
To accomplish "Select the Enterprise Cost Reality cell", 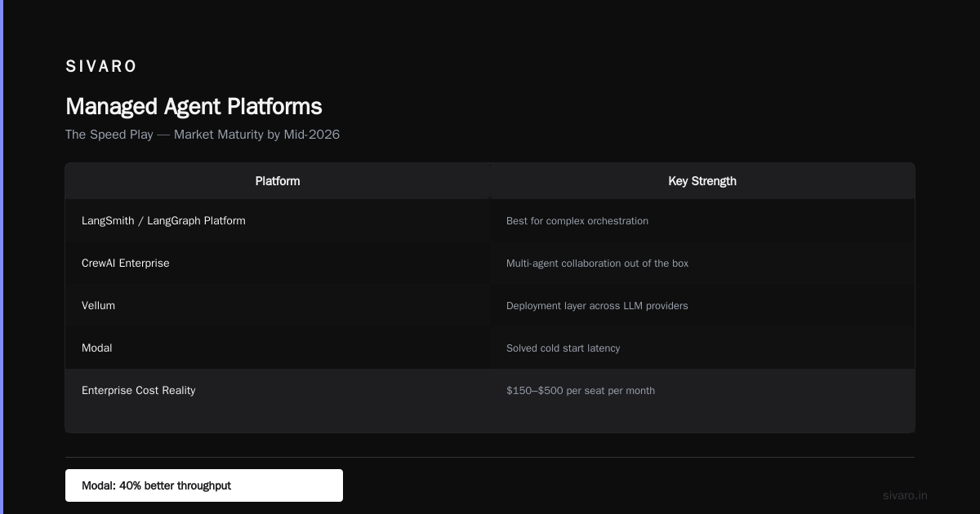I will coord(278,390).
